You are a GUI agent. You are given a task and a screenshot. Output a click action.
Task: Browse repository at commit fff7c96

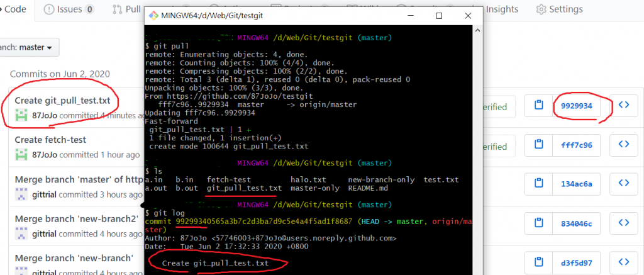(623, 145)
